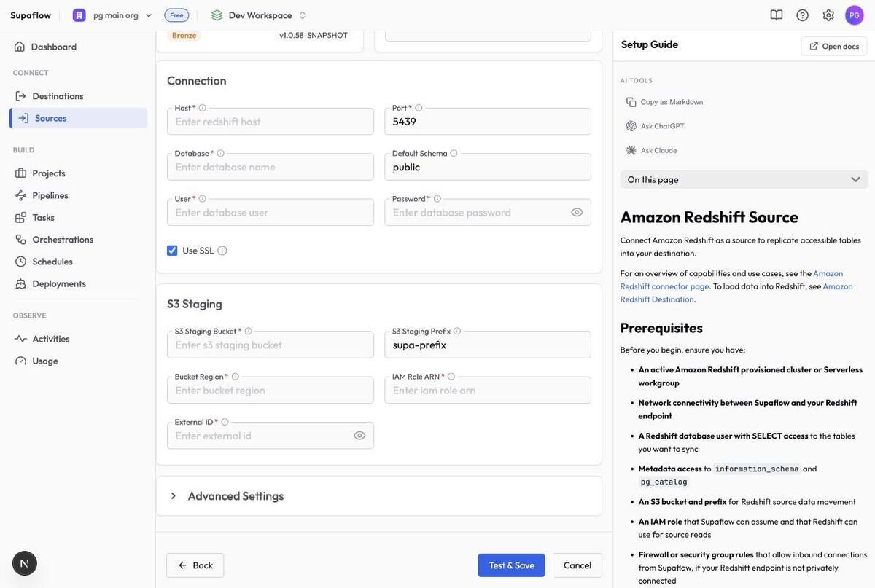Open the Dev Workspace switcher

[x=259, y=15]
